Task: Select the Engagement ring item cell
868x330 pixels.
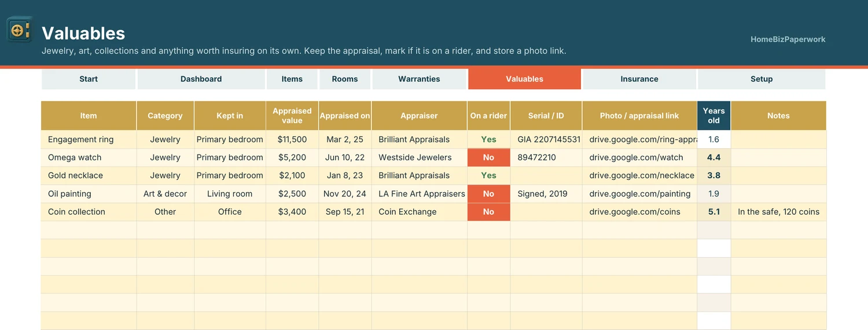Action: 89,140
